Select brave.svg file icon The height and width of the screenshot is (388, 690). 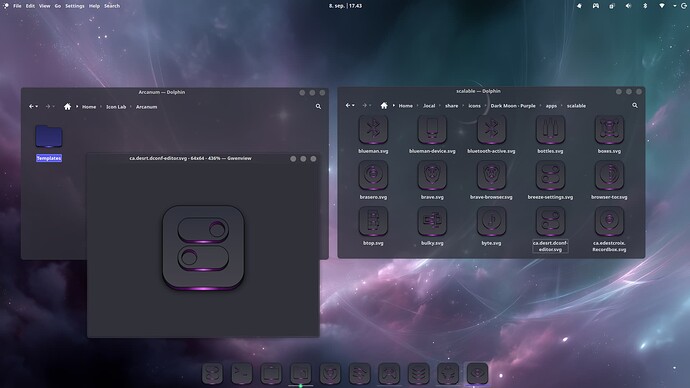tap(432, 176)
